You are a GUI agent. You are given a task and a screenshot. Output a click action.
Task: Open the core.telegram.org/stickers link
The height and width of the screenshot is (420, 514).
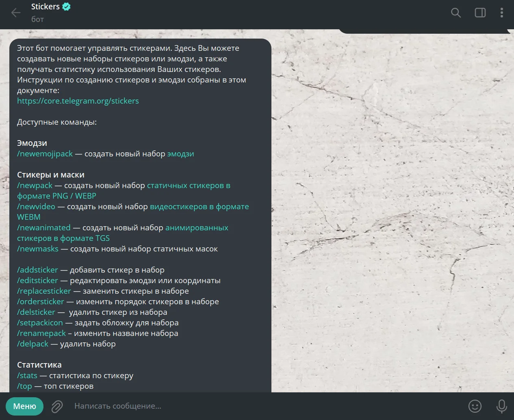[78, 101]
